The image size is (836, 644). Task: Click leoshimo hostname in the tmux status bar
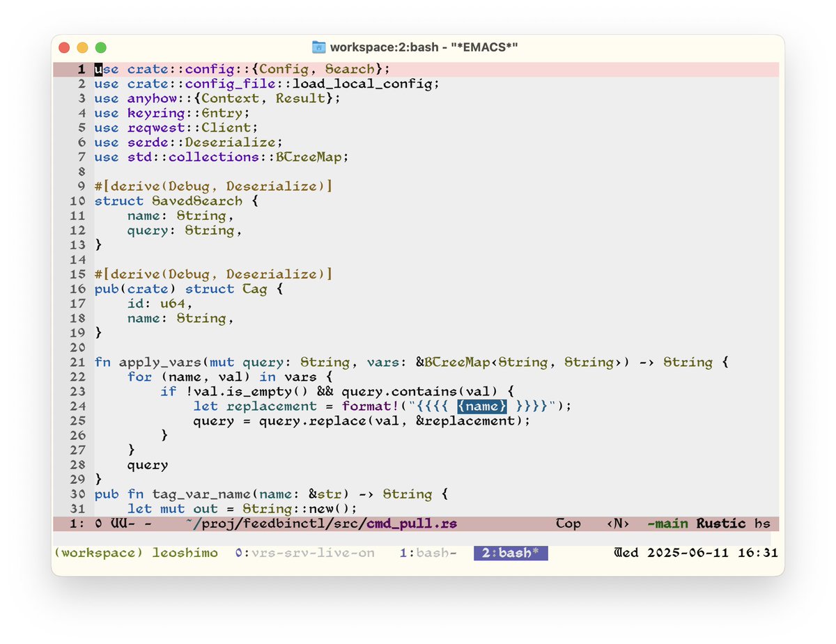click(185, 553)
